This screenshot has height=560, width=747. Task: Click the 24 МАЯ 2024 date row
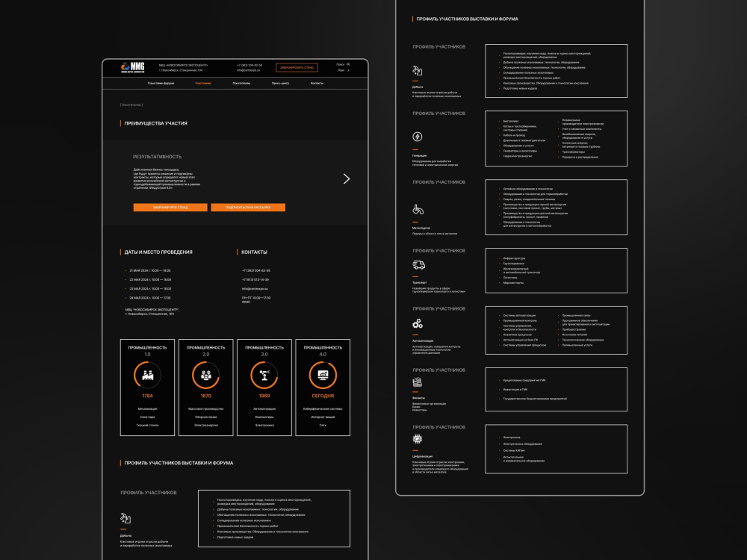(x=150, y=298)
